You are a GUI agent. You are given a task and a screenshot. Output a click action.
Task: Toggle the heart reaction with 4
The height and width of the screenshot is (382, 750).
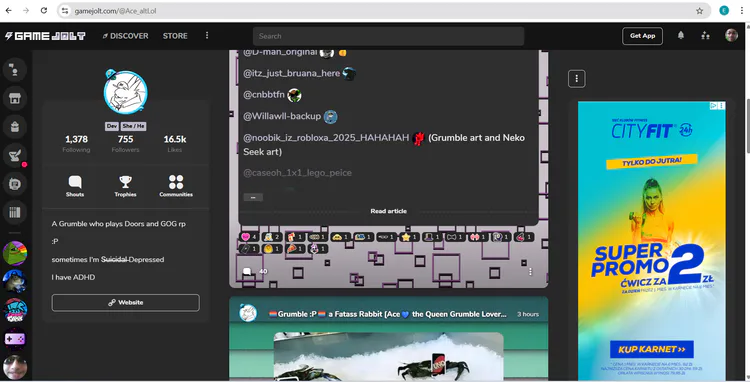pos(249,237)
